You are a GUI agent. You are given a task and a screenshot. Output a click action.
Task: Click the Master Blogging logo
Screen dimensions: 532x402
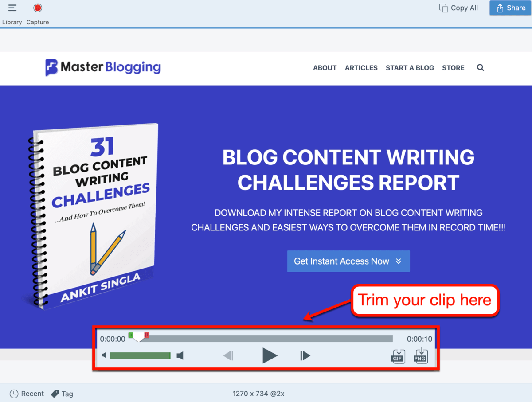coord(102,67)
